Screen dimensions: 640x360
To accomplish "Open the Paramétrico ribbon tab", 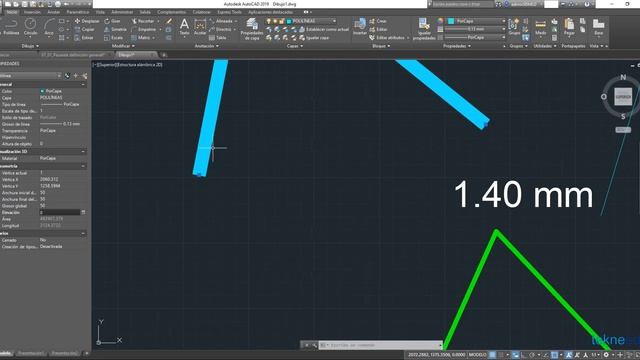I will tap(78, 12).
